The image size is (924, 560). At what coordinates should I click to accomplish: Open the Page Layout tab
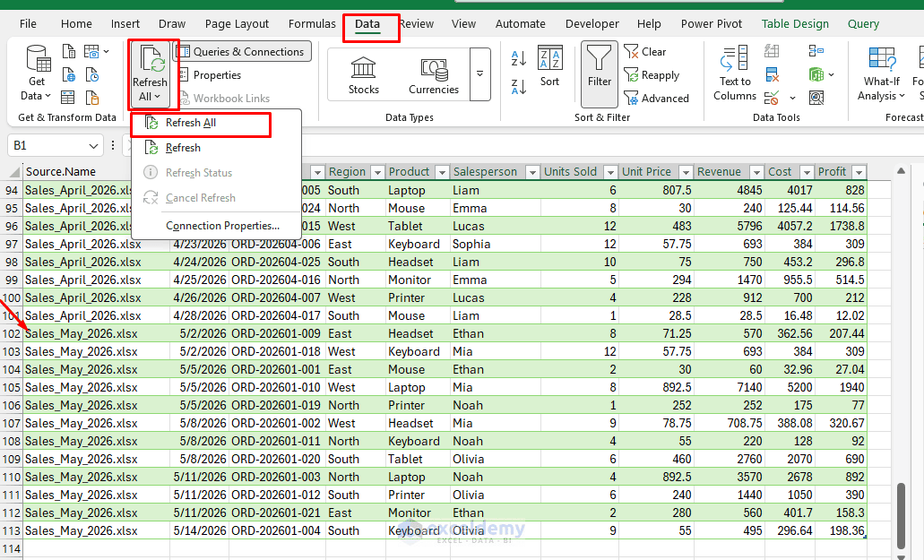click(237, 24)
